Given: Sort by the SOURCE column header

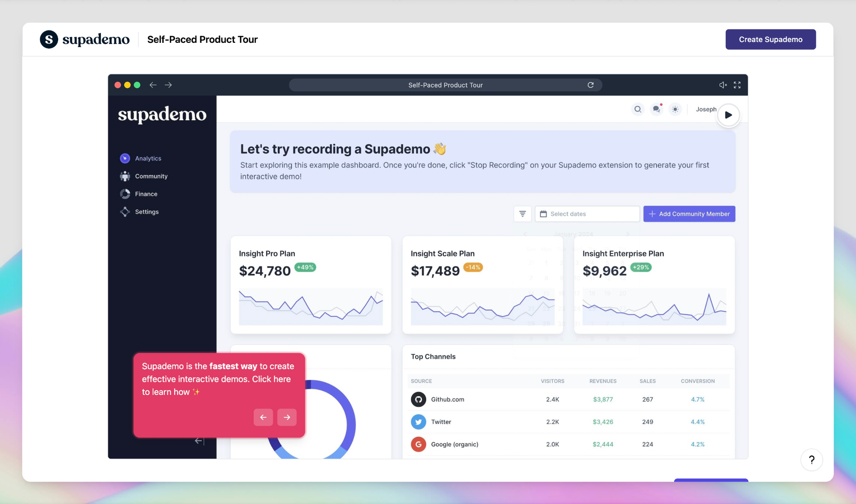Looking at the screenshot, I should 421,381.
